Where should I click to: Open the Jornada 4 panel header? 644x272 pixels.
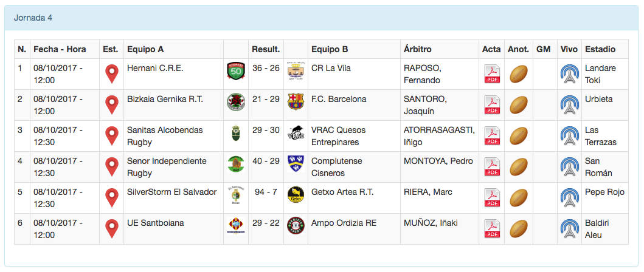pos(33,18)
